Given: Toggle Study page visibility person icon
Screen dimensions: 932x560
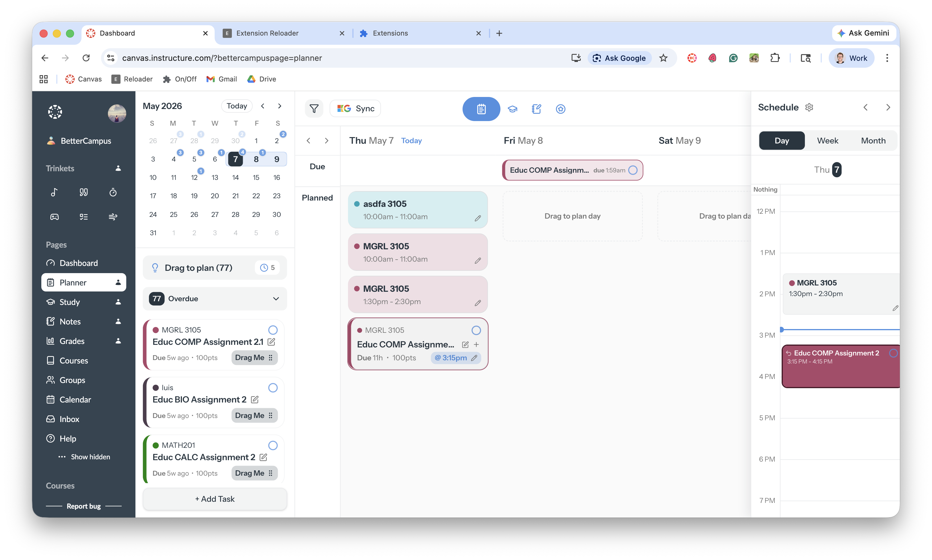Looking at the screenshot, I should (x=118, y=302).
